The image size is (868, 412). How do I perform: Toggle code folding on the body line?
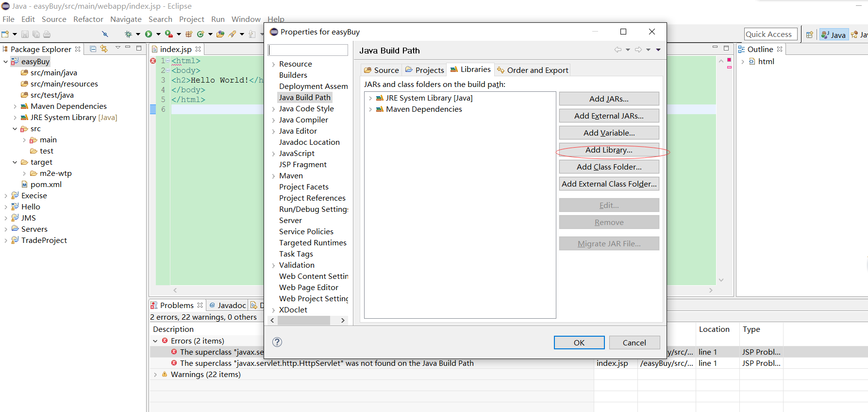(x=168, y=70)
